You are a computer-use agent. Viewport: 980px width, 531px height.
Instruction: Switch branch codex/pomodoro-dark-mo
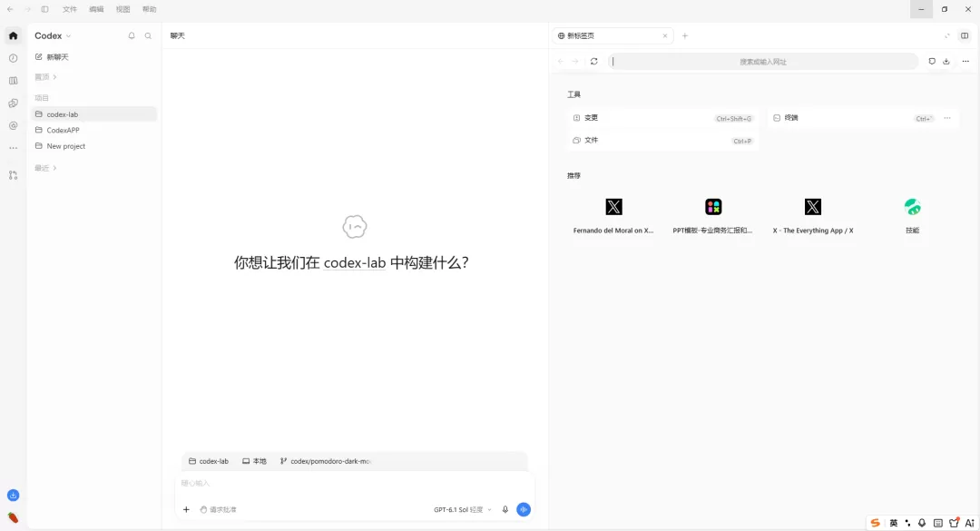pos(326,461)
